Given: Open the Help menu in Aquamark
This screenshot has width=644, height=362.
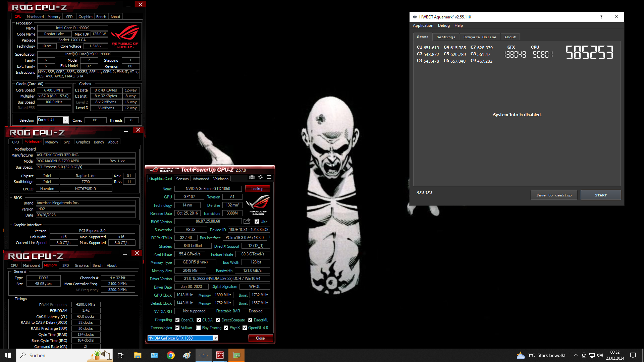Looking at the screenshot, I should 459,25.
